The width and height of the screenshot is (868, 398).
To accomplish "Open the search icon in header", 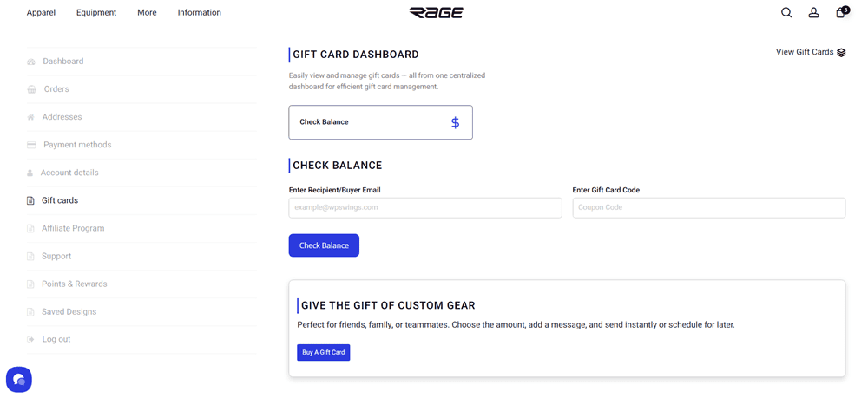I will pos(786,13).
